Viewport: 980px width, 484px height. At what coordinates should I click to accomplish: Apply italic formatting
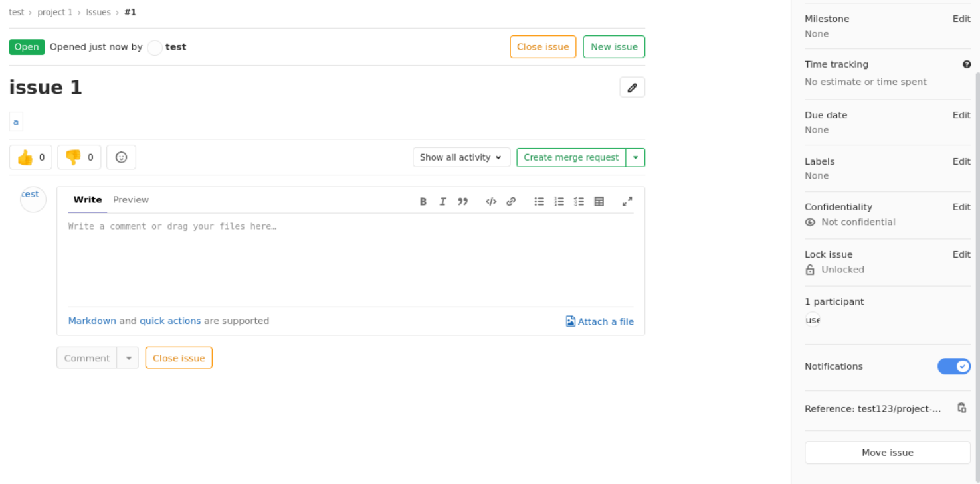(443, 201)
